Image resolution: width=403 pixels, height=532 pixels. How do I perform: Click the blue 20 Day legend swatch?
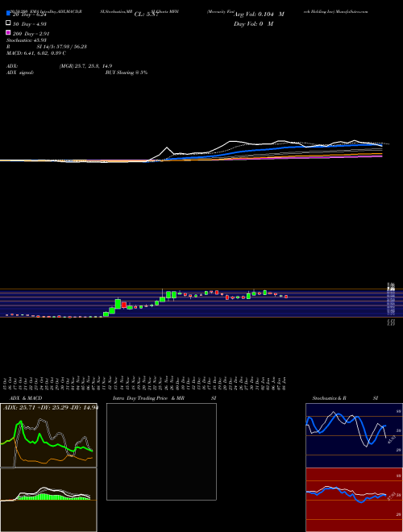point(8,14)
